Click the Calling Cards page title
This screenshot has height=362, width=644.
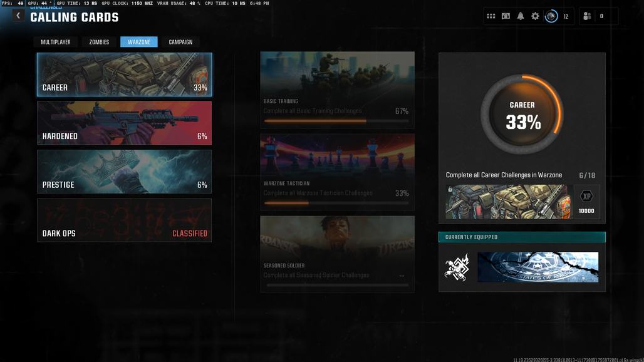[x=75, y=18]
